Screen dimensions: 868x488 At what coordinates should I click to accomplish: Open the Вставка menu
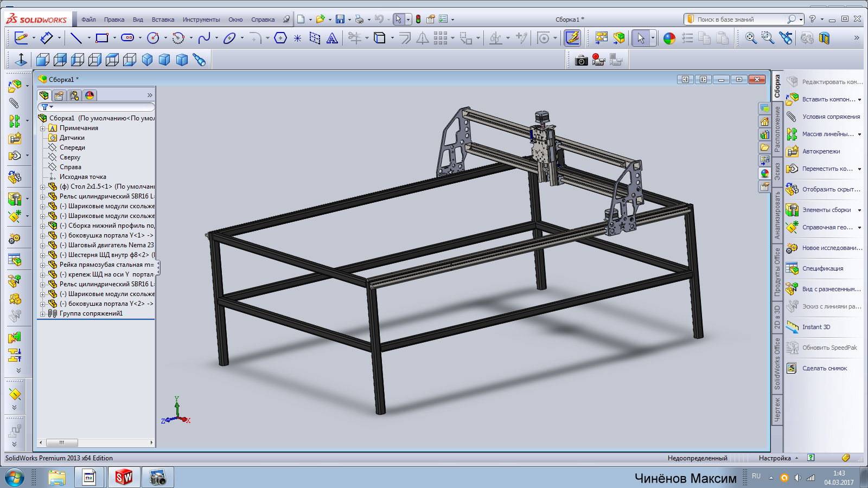(x=163, y=20)
